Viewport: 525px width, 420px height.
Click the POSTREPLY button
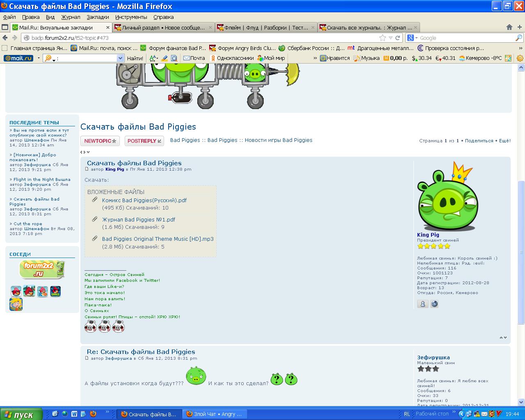tap(144, 141)
